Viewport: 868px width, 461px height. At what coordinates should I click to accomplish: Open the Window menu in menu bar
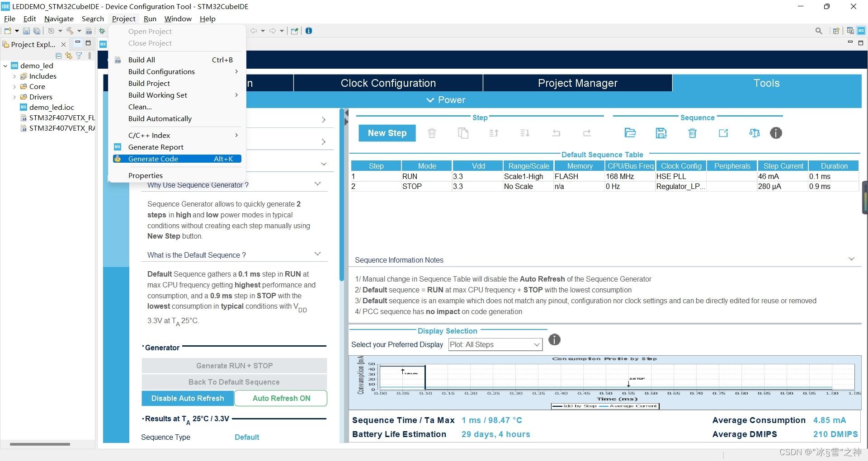tap(178, 19)
